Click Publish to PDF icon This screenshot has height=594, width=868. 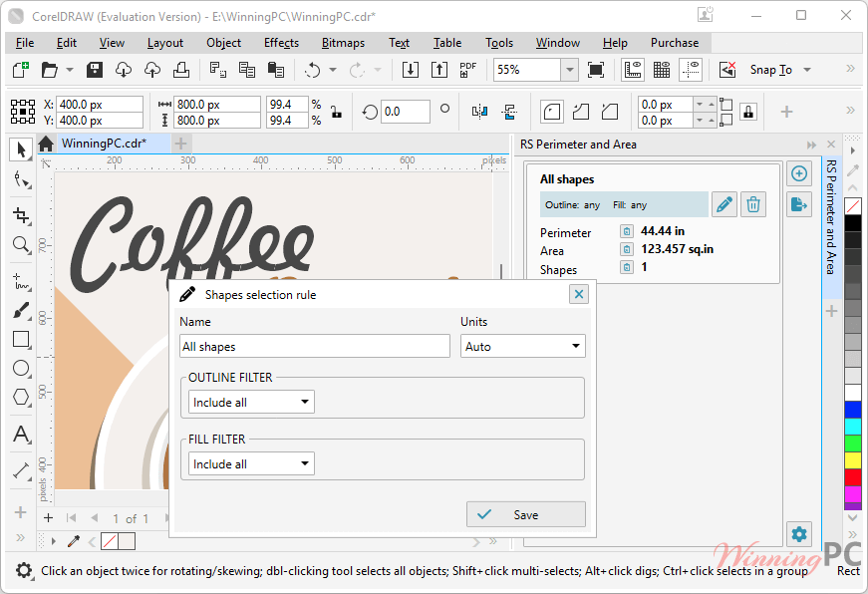(467, 70)
